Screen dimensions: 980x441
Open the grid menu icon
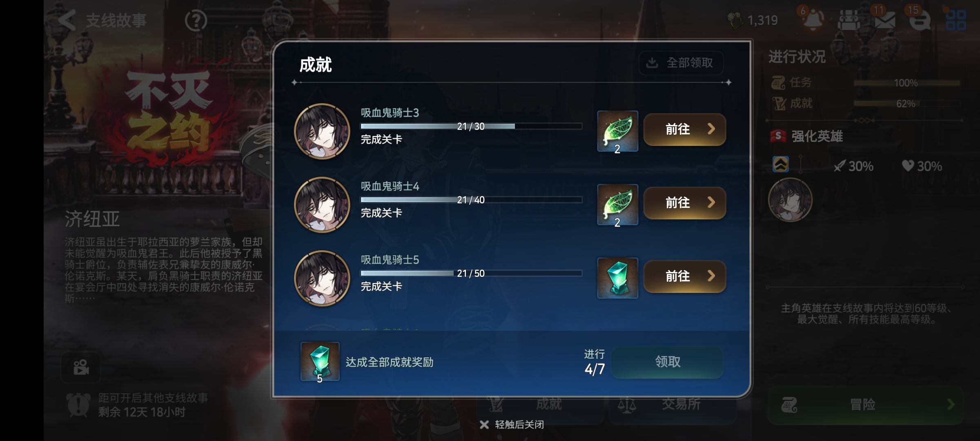[956, 20]
